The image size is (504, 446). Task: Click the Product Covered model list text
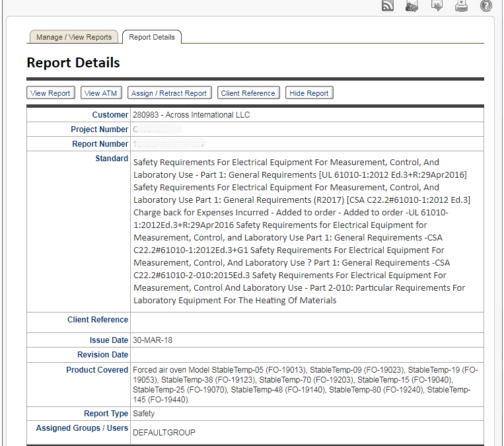tap(304, 385)
